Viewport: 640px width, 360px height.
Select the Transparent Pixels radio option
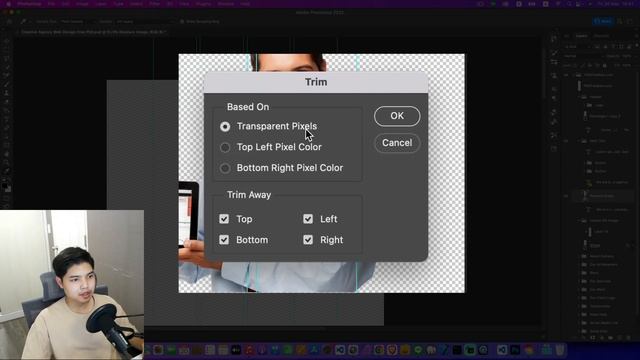(x=225, y=127)
